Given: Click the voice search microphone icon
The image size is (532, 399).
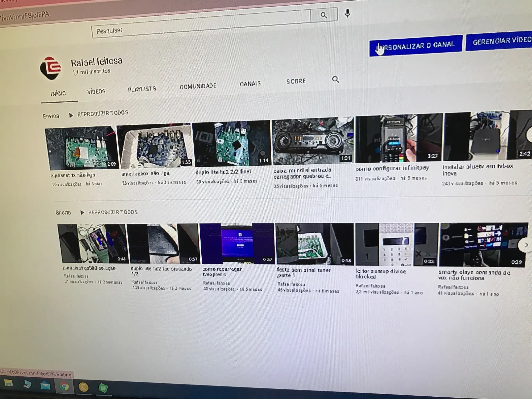Looking at the screenshot, I should click(347, 13).
